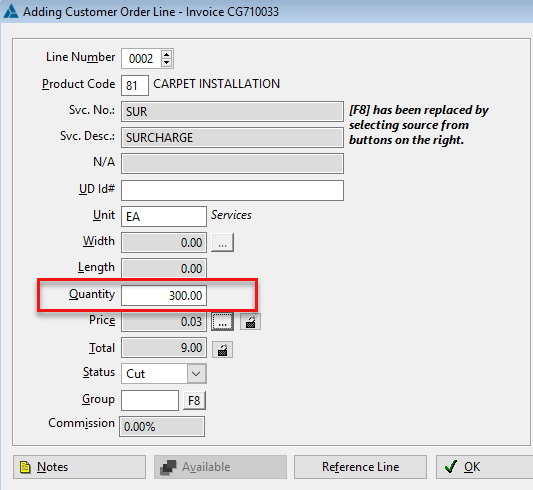Increase Line Number with up arrow
This screenshot has height=490, width=533.
(x=166, y=54)
